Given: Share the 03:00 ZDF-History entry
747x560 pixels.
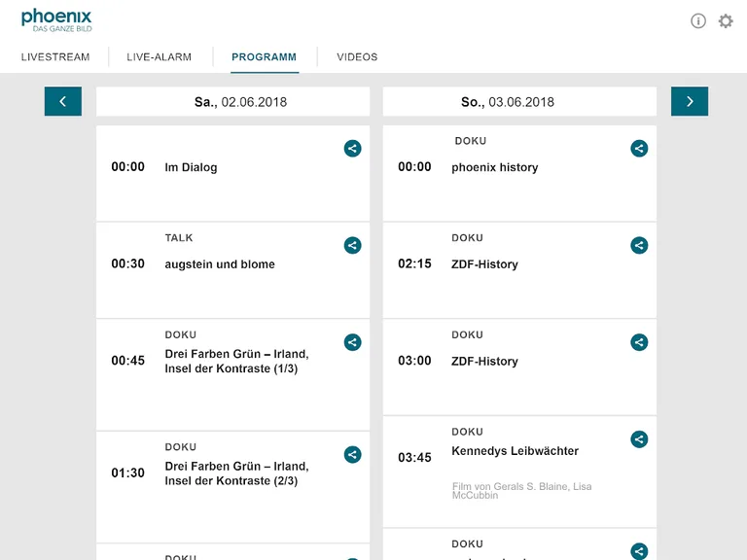Looking at the screenshot, I should coord(639,342).
